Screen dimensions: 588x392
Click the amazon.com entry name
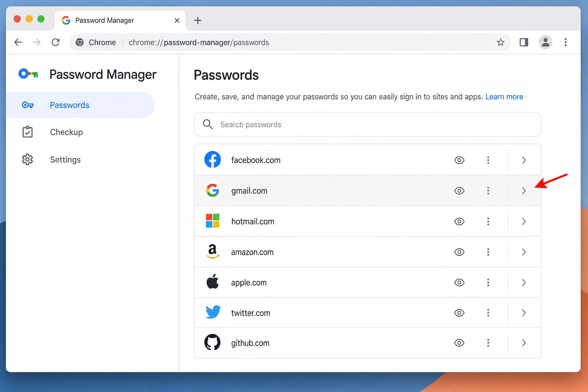click(x=252, y=252)
